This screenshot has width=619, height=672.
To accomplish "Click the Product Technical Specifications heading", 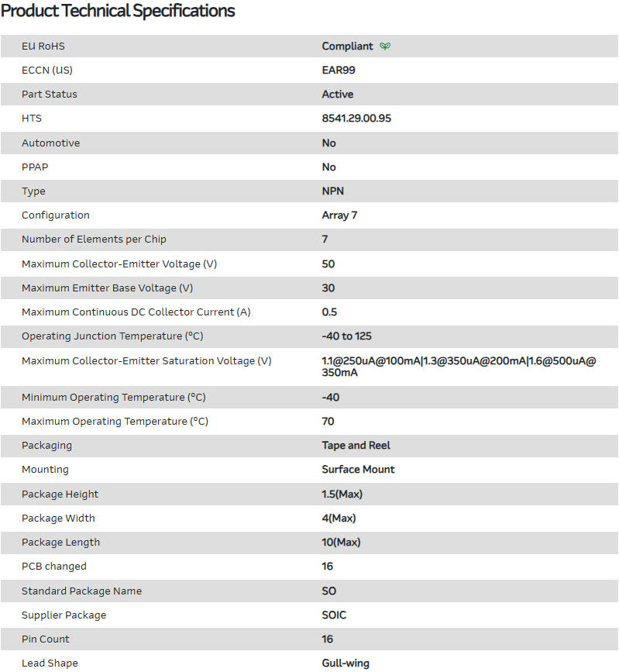I will pos(118,11).
